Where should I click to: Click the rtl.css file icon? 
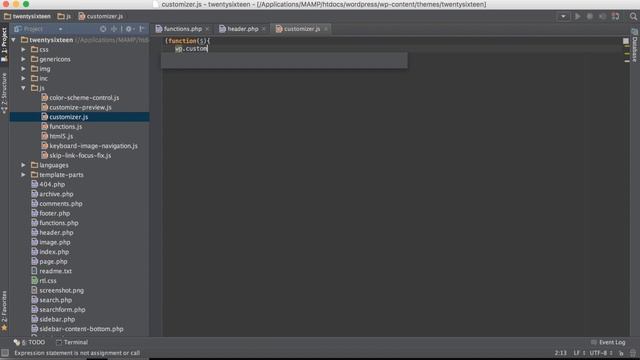(x=35, y=280)
